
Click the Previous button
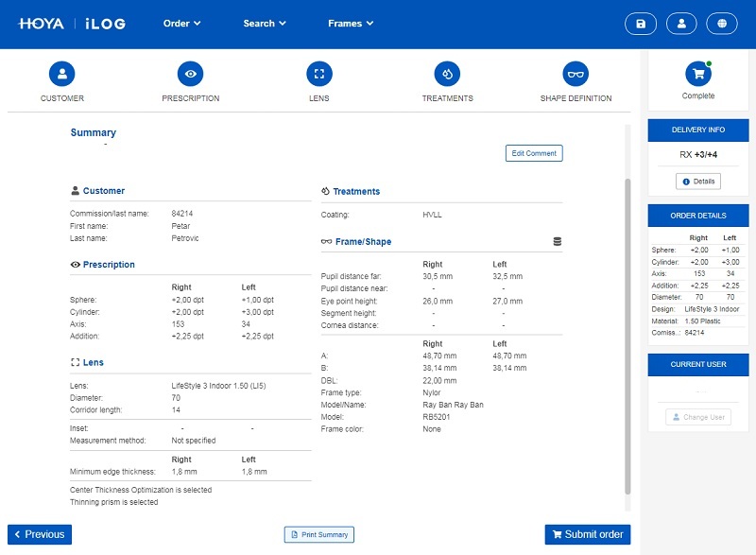click(x=40, y=534)
